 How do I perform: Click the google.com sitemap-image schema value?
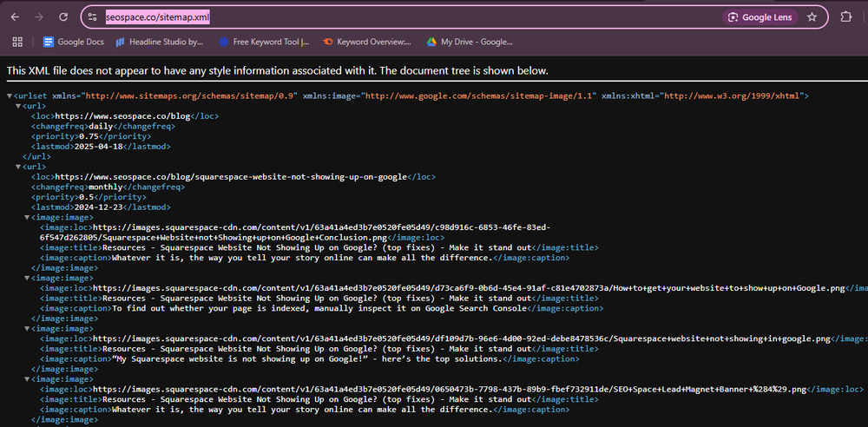pyautogui.click(x=479, y=96)
